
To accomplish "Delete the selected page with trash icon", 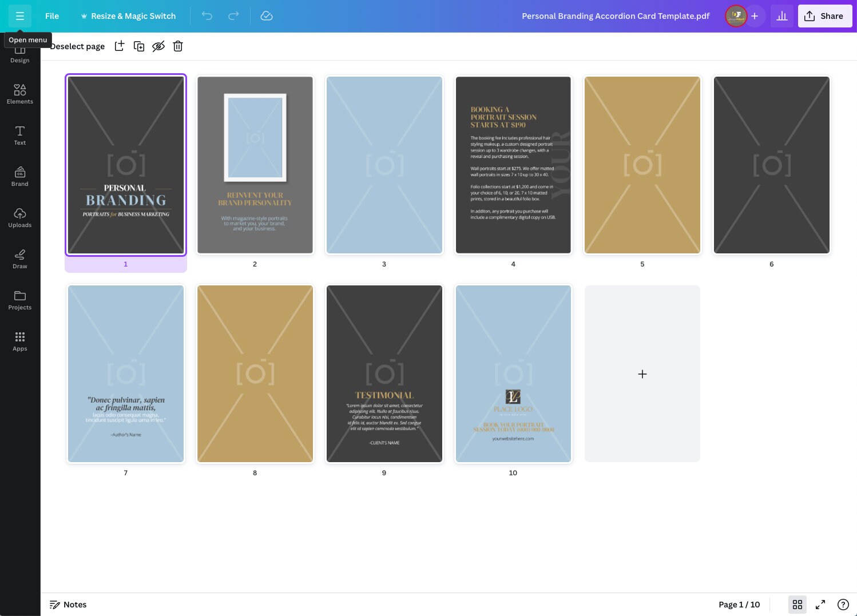I will coord(177,46).
